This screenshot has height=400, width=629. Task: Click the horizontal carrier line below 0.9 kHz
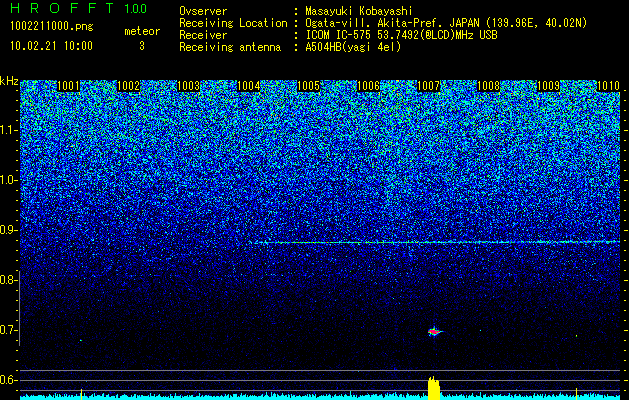click(x=436, y=242)
